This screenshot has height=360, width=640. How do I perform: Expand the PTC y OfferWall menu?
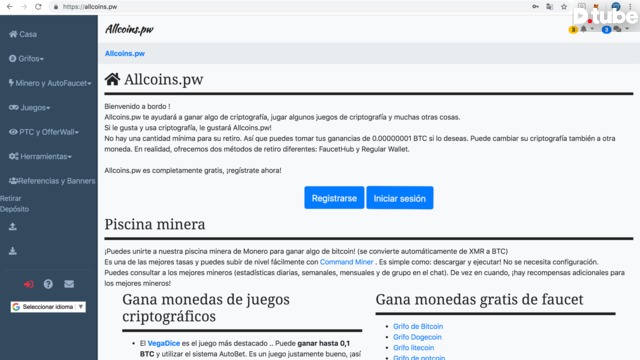(44, 132)
